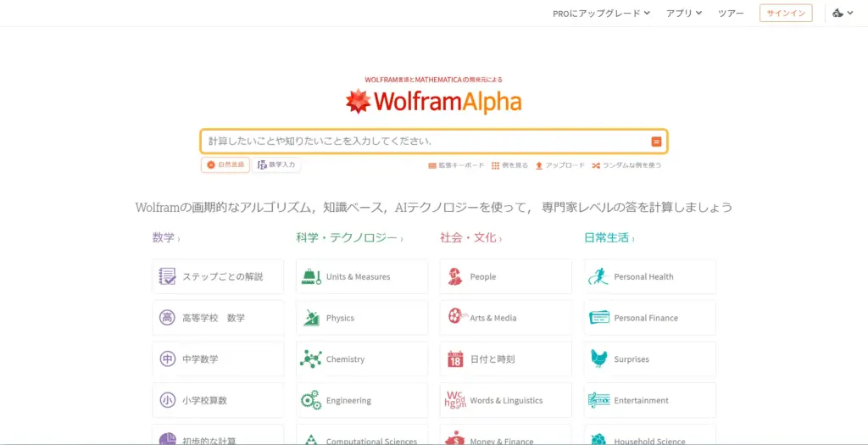The image size is (868, 445).
Task: Expand the アプリ apps dropdown
Action: (x=684, y=14)
